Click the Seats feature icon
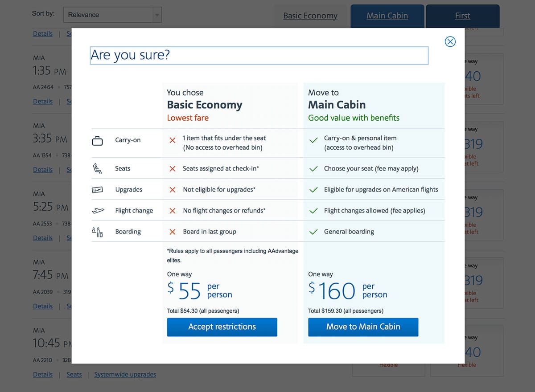The height and width of the screenshot is (392, 535). (x=98, y=168)
